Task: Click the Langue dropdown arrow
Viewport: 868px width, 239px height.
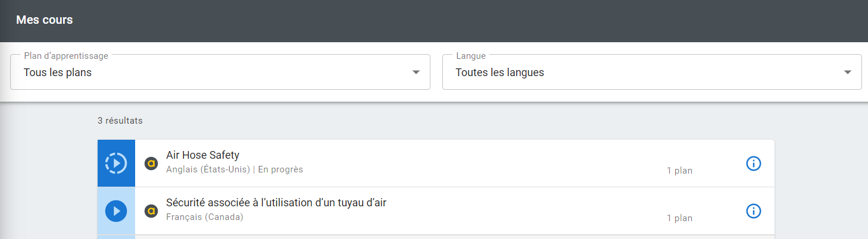Action: click(x=848, y=73)
